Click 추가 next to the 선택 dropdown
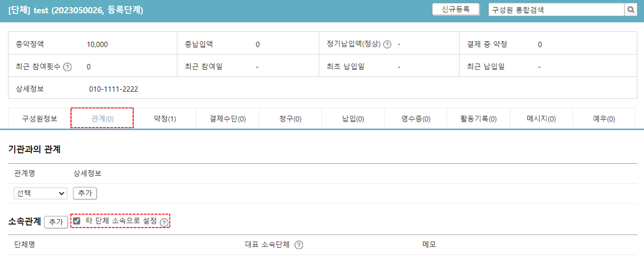Viewport: 644px width, 262px height. (85, 193)
